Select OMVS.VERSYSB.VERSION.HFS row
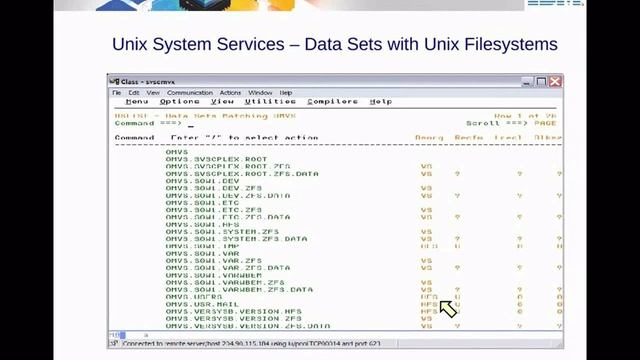 point(233,311)
